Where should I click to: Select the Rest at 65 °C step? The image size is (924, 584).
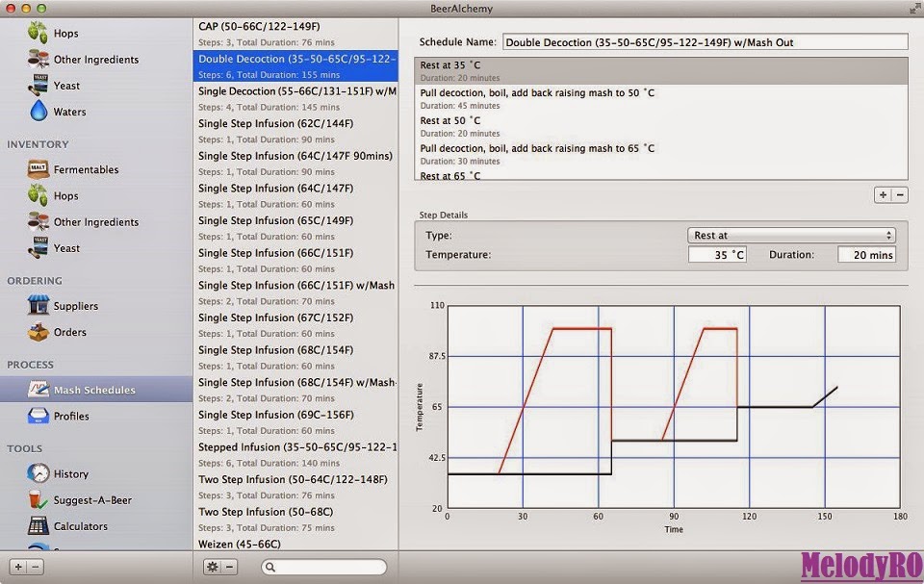point(661,175)
